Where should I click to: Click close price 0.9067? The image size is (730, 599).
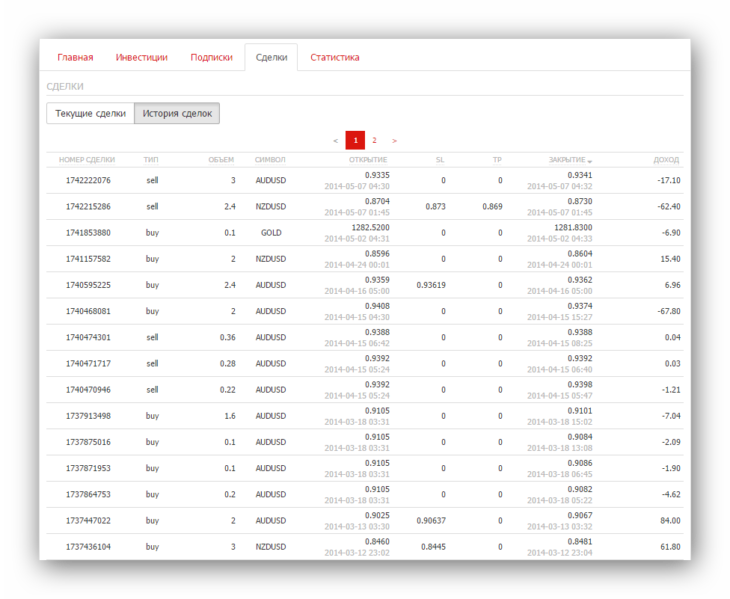pyautogui.click(x=580, y=515)
